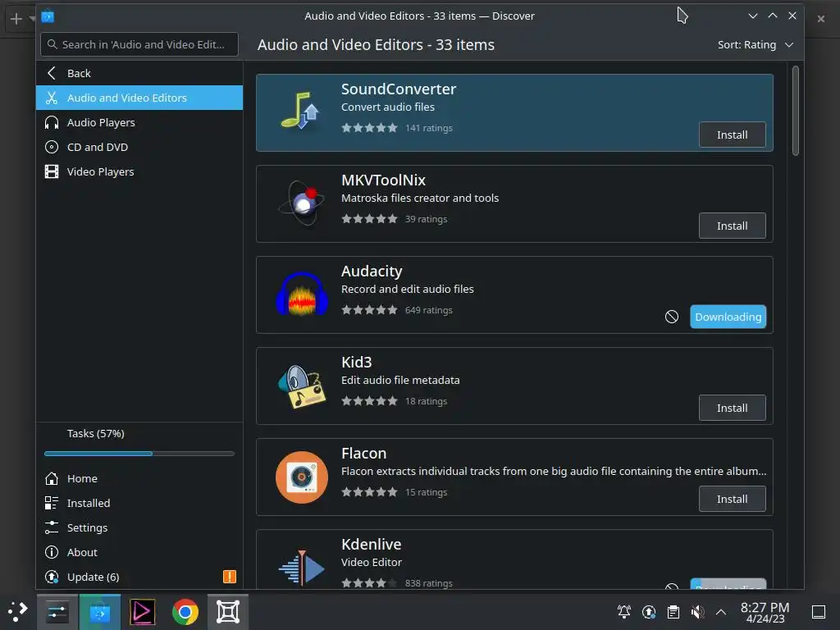Click the muted volume tray icon
Image resolution: width=840 pixels, height=630 pixels.
tap(697, 611)
